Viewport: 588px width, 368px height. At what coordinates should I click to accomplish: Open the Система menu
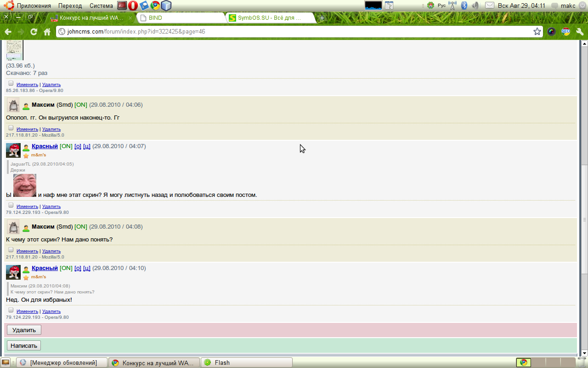pos(101,6)
